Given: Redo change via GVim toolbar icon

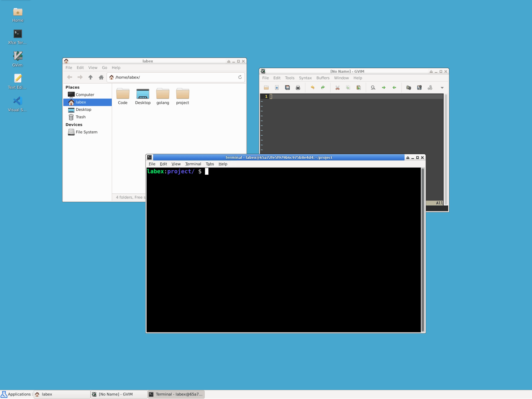Looking at the screenshot, I should click(x=323, y=87).
